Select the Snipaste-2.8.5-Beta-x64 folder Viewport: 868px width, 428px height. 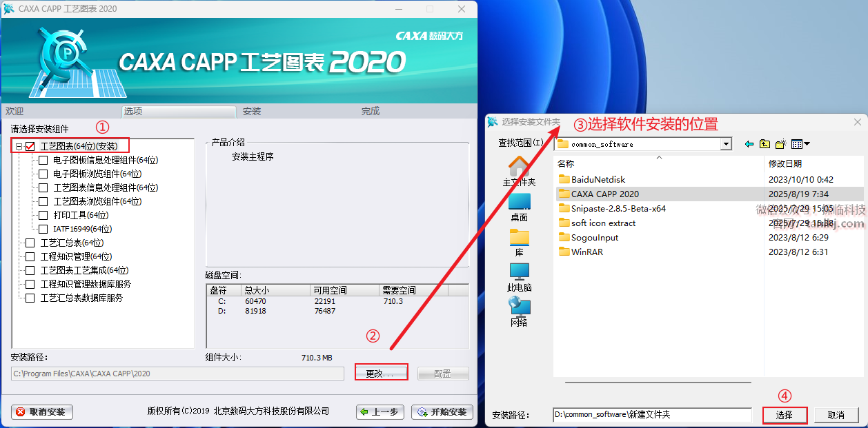612,208
